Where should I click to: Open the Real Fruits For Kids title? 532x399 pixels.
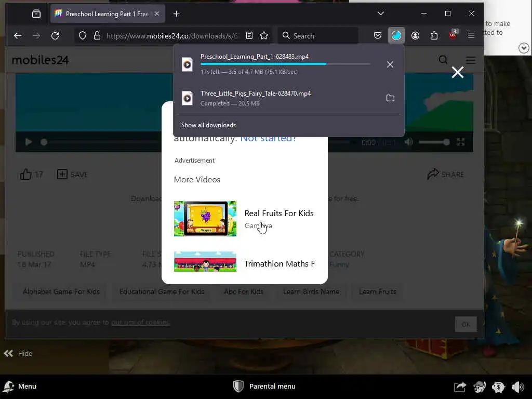[x=279, y=214]
